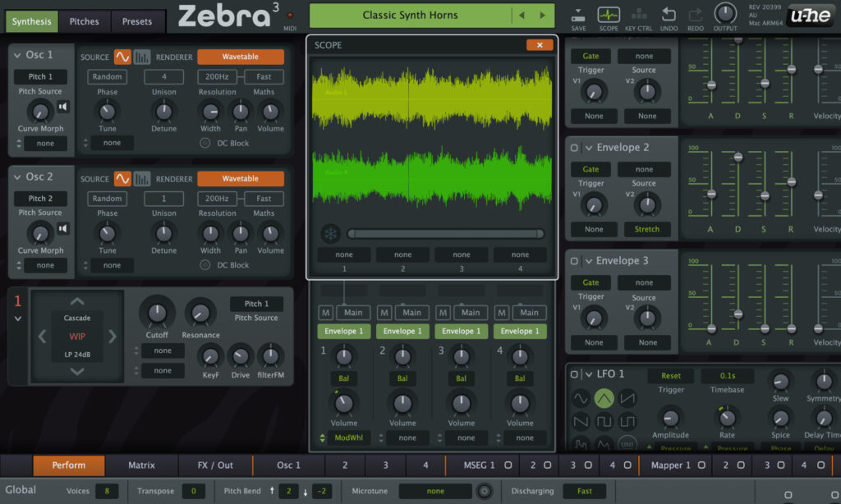Enable DC Block on Osc 2

point(205,265)
